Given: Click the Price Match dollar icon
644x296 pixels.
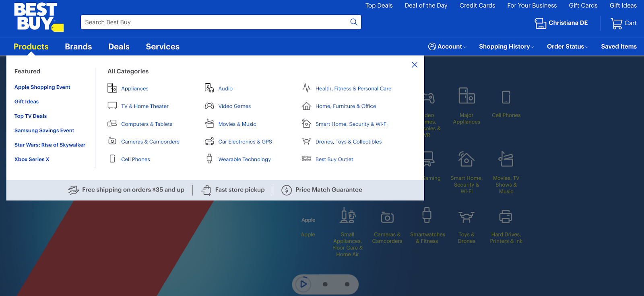Looking at the screenshot, I should coord(287,190).
